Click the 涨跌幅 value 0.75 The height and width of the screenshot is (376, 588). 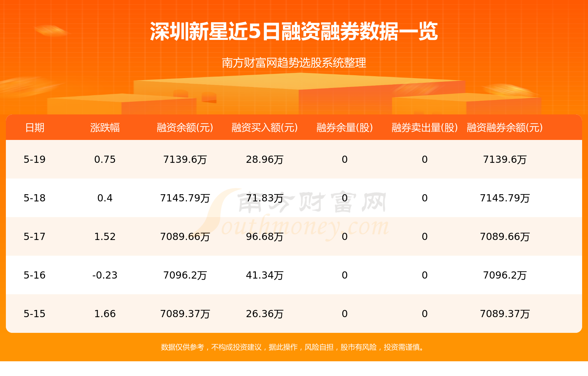(x=105, y=160)
